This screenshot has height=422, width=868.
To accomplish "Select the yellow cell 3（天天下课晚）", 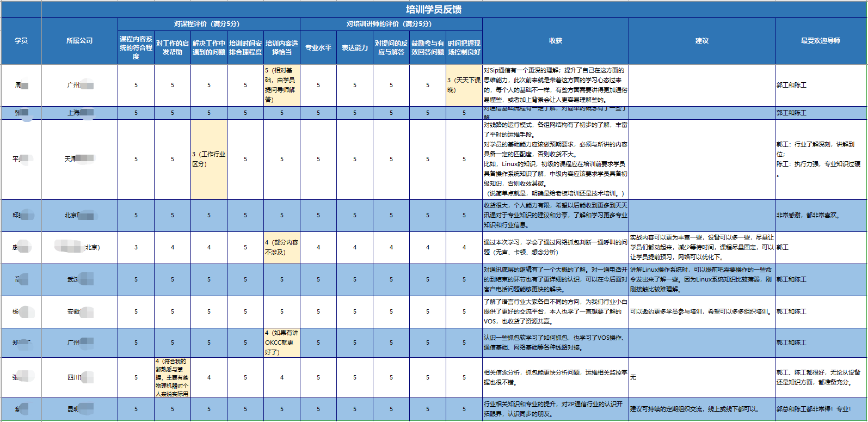I will (464, 85).
